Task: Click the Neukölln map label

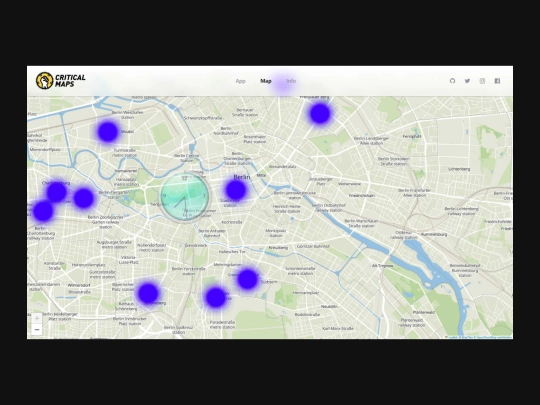Action: pyautogui.click(x=329, y=307)
